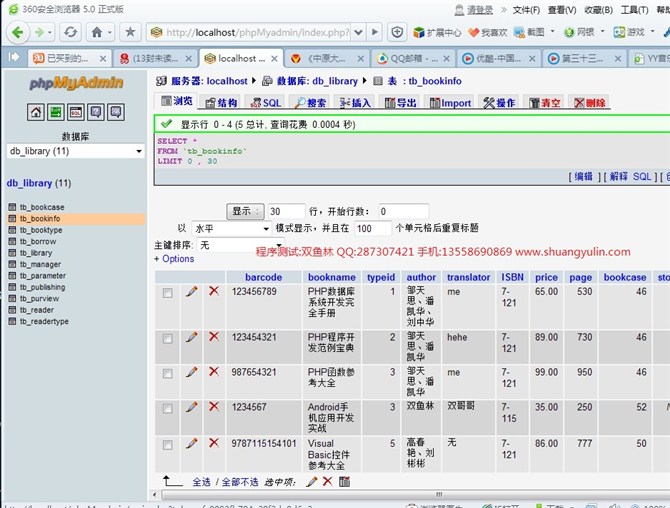Open 水平 display mode dropdown
The image size is (670, 508).
[x=231, y=229]
